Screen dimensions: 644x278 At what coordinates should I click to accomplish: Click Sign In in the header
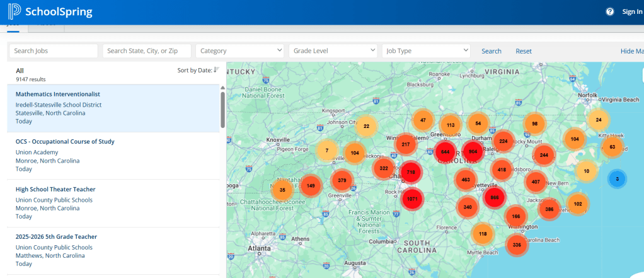click(632, 12)
